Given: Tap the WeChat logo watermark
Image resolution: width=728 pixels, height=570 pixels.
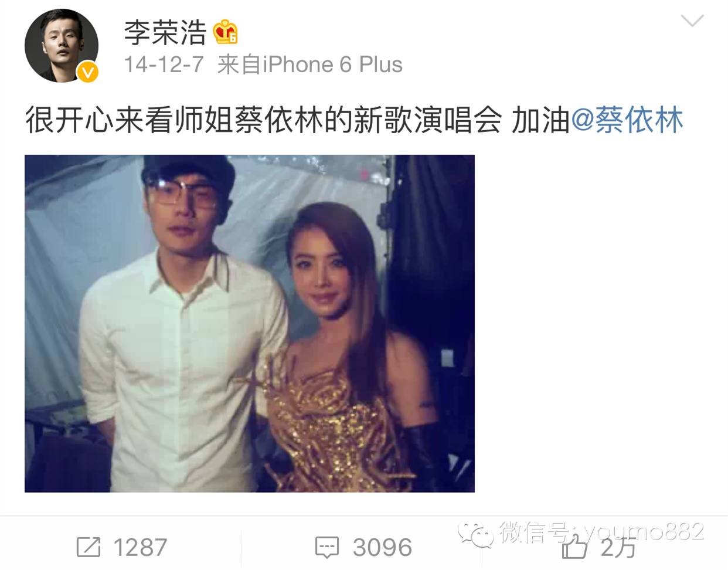Looking at the screenshot, I should click(477, 534).
